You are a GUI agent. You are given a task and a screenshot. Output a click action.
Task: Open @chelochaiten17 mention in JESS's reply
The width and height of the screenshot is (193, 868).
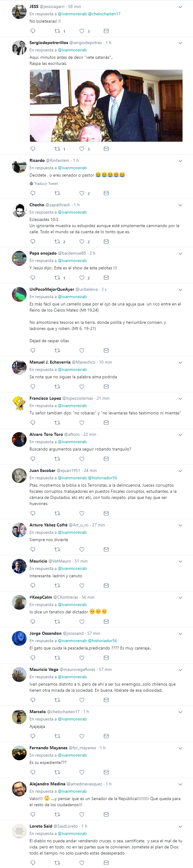pos(104,14)
